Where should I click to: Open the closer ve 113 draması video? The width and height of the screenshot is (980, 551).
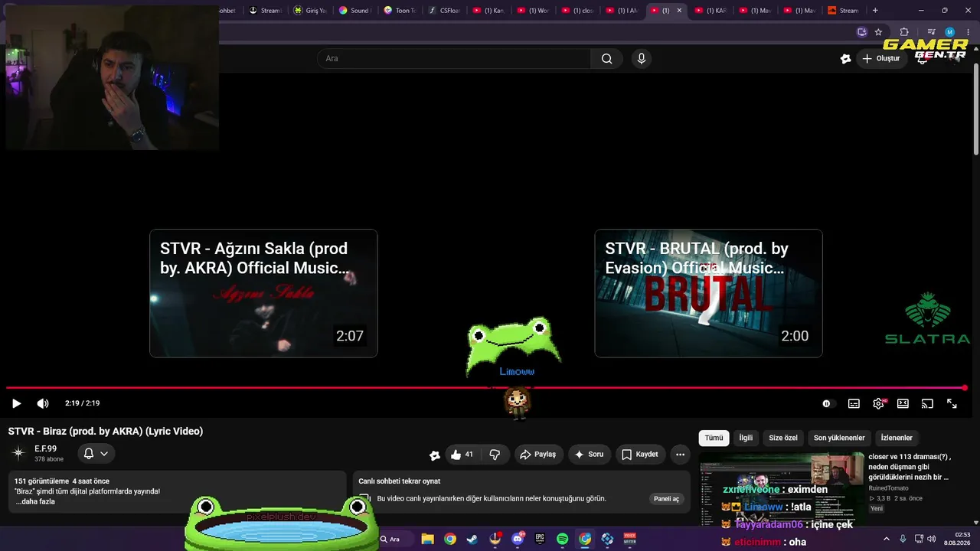click(910, 467)
